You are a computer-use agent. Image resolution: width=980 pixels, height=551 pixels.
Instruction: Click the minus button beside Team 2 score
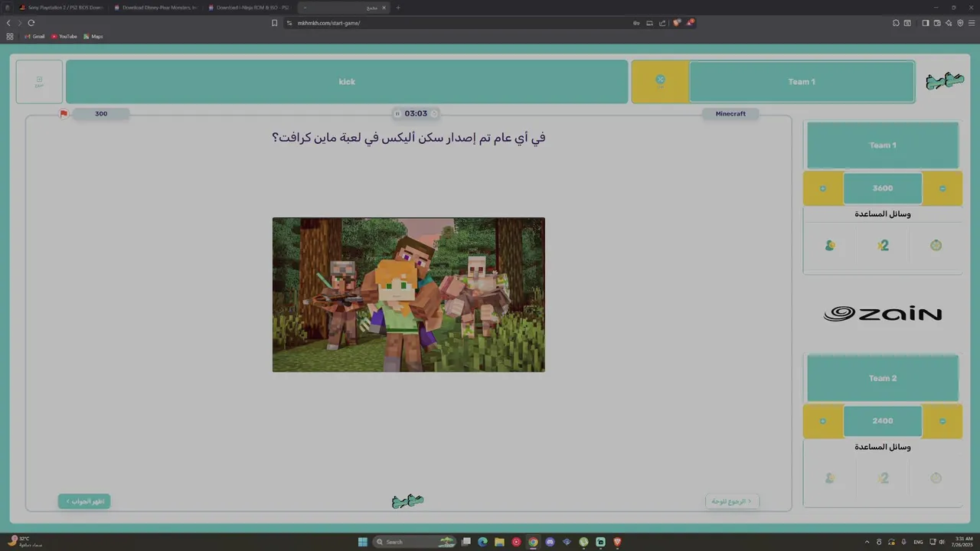click(942, 421)
